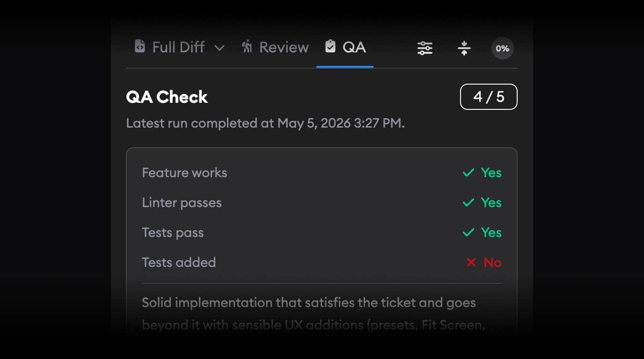The width and height of the screenshot is (644, 359).
Task: Click the green check beside Tests pass
Action: point(468,233)
